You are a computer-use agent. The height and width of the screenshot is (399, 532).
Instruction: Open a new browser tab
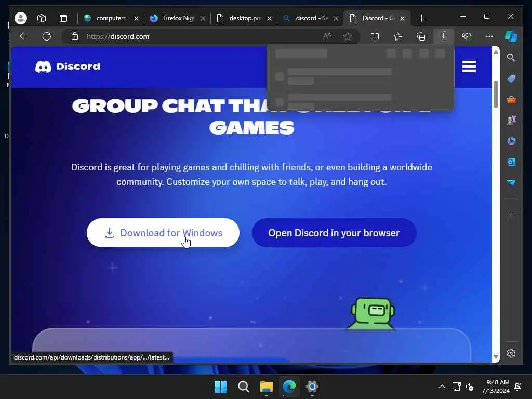pyautogui.click(x=421, y=18)
